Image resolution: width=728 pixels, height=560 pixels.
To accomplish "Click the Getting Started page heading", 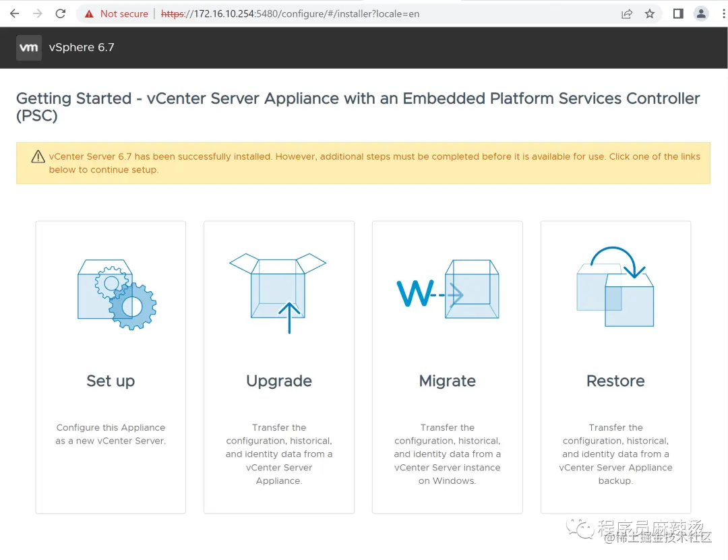I will click(x=358, y=106).
